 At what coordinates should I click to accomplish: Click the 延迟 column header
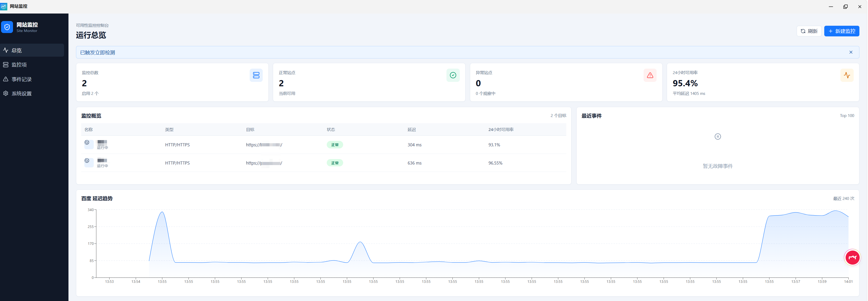[412, 129]
